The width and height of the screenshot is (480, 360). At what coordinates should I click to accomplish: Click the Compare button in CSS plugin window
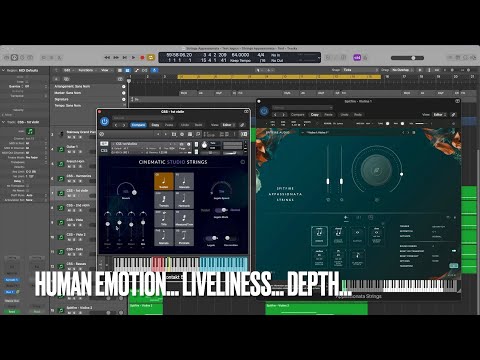pos(138,125)
